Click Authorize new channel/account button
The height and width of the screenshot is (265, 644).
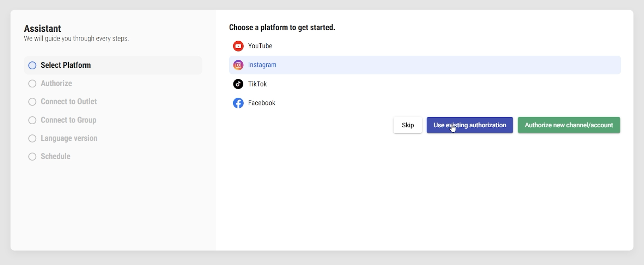(569, 125)
